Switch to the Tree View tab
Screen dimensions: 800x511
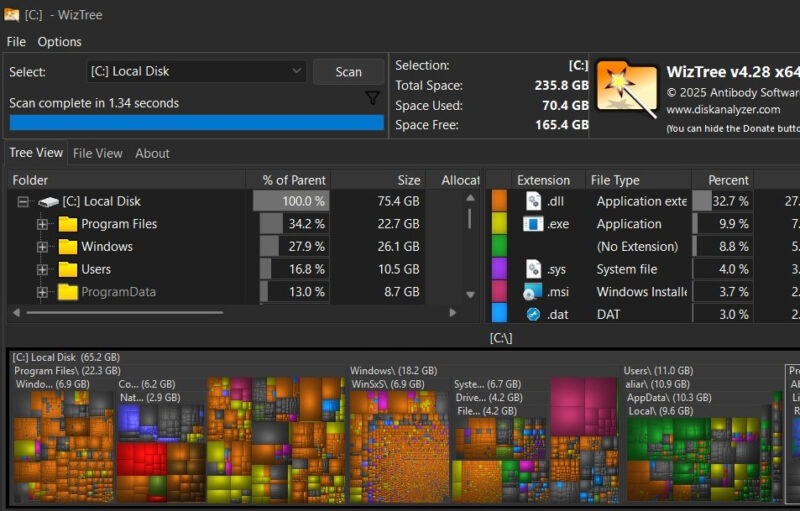(36, 152)
